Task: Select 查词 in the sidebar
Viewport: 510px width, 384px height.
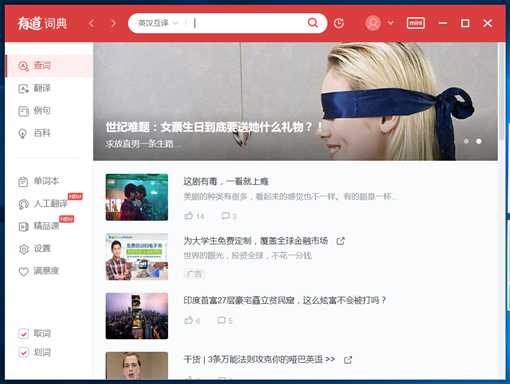Action: coord(49,66)
